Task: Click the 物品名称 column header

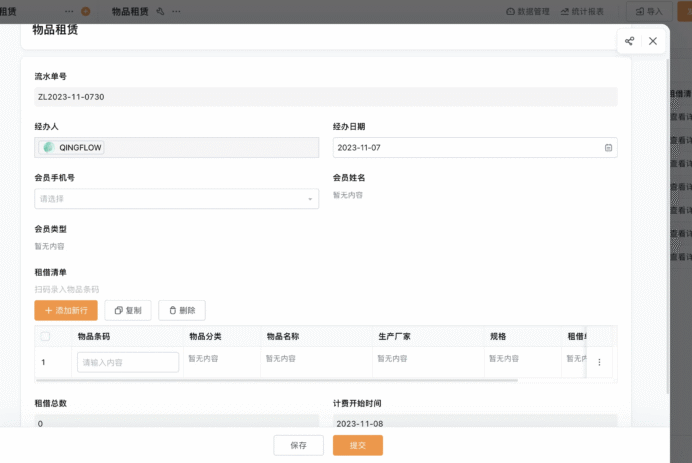Action: point(283,336)
